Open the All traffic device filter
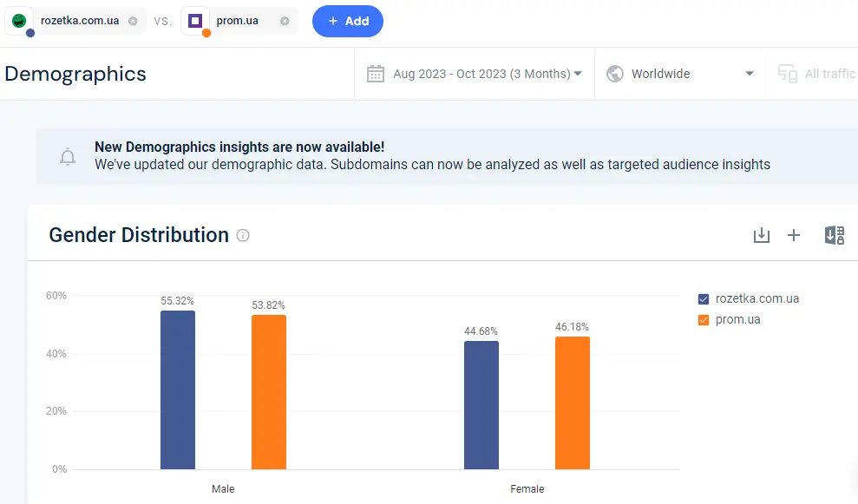The image size is (858, 504). coord(816,74)
